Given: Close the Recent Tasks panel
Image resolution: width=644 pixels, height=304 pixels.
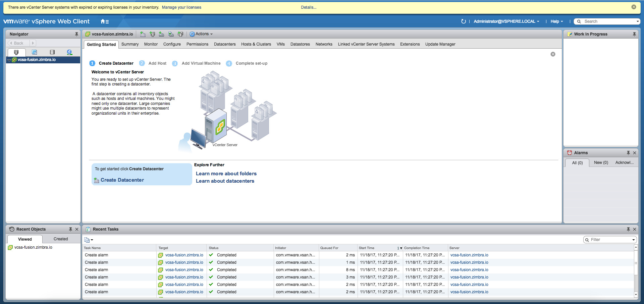Looking at the screenshot, I should 635,229.
